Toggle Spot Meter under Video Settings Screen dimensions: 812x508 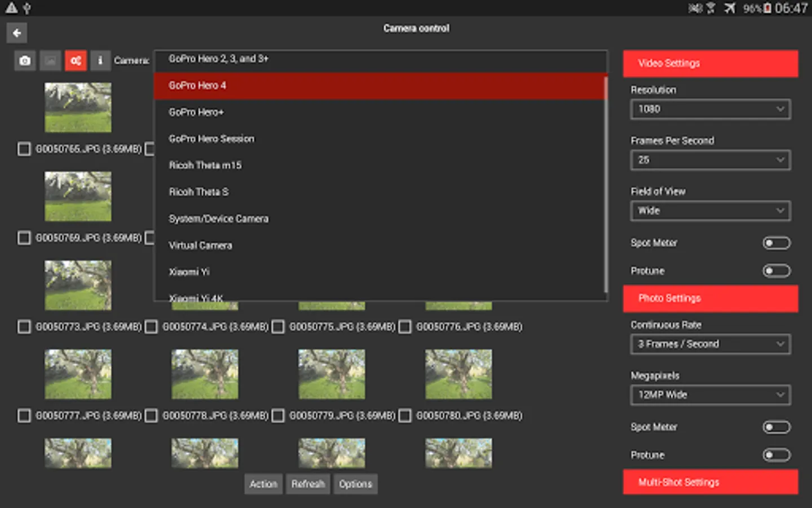tap(776, 243)
